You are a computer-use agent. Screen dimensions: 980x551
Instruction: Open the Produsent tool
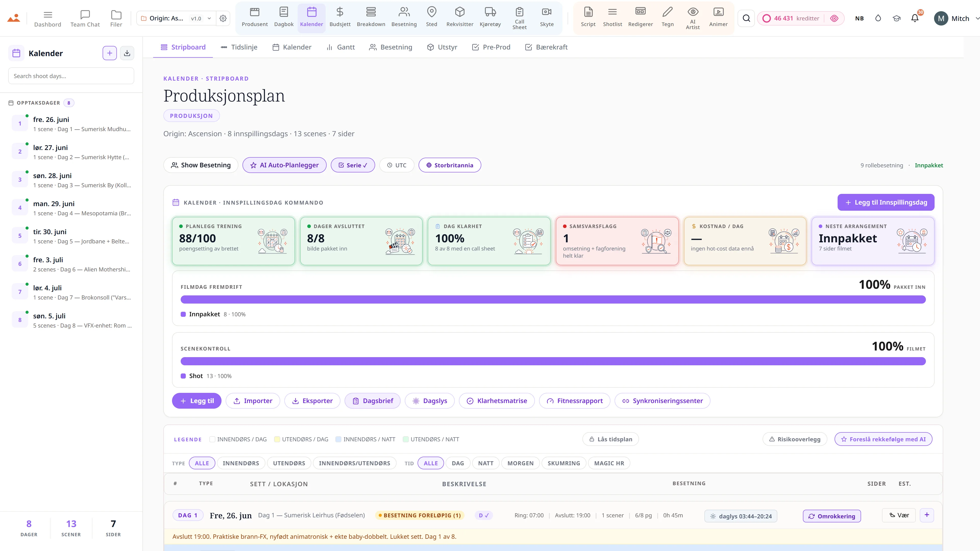pos(254,18)
